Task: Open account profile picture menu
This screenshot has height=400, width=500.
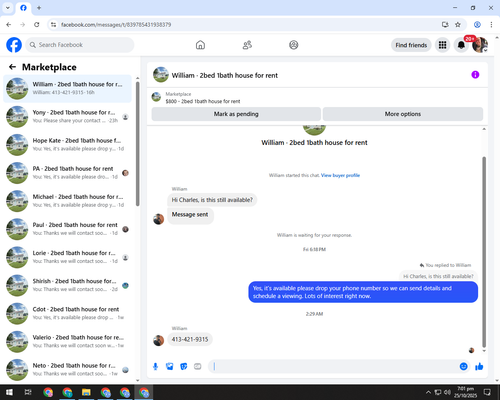Action: 480,45
